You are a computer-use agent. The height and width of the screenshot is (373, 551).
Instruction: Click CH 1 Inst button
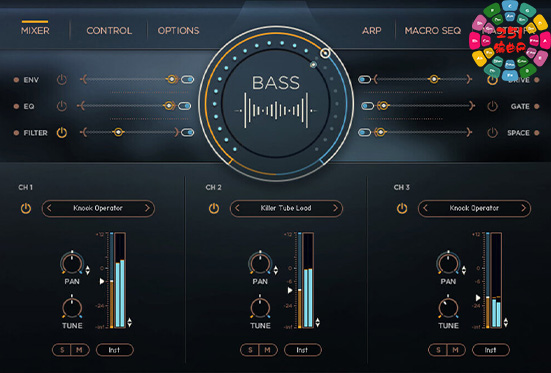[x=115, y=350]
